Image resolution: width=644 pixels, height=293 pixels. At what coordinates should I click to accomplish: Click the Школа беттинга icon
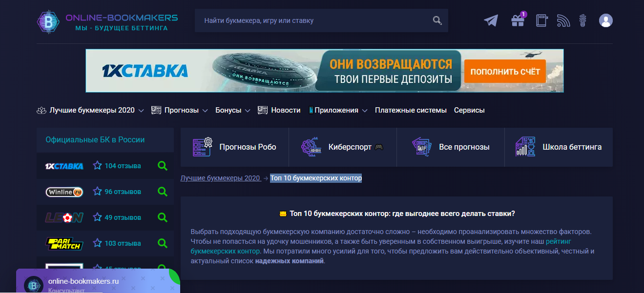525,147
